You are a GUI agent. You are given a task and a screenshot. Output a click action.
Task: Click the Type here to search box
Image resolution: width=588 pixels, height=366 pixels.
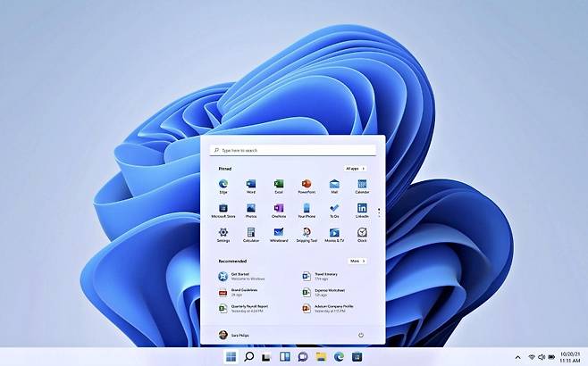[293, 150]
